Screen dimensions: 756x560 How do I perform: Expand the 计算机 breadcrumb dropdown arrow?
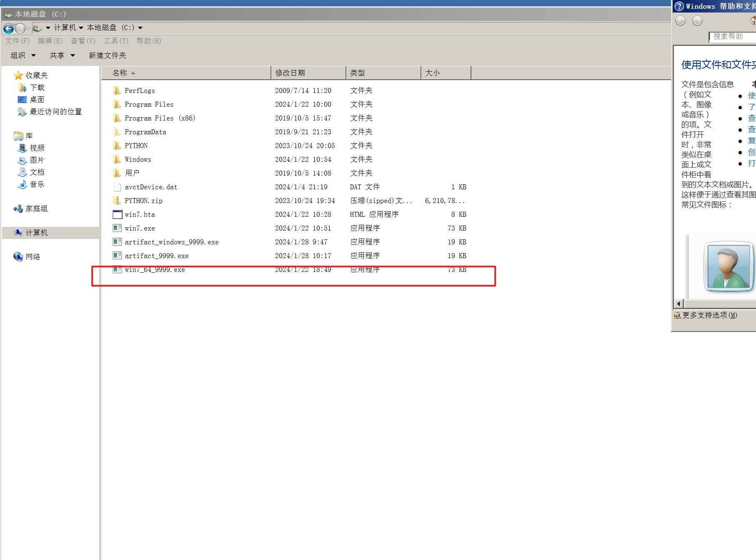pyautogui.click(x=81, y=28)
